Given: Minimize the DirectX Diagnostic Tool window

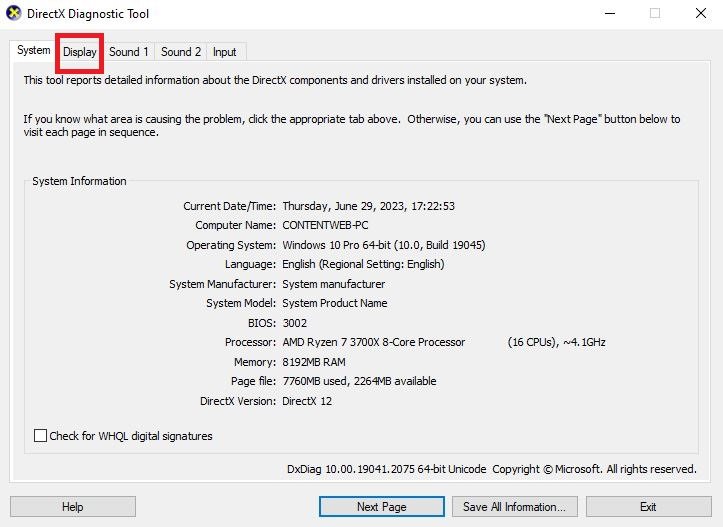Looking at the screenshot, I should 610,13.
